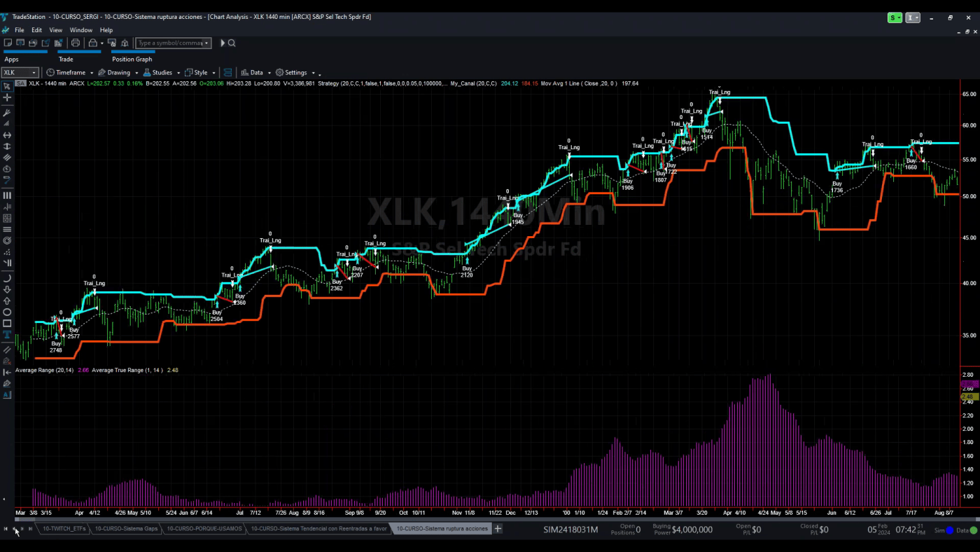Expand the symbol/command box dropdown arrow
The image size is (980, 552).
[x=206, y=43]
